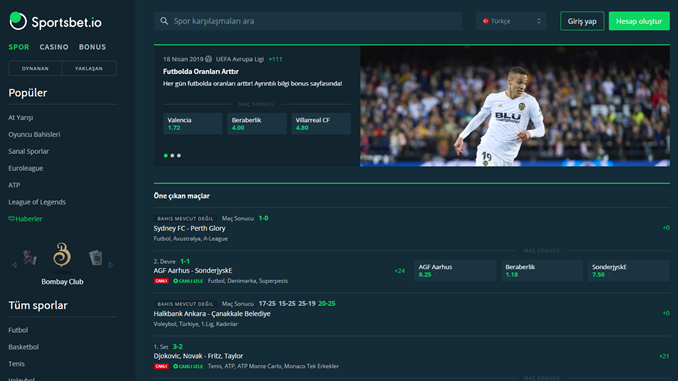This screenshot has height=381, width=678.
Task: Select the right casino game thumbnail in the carousel
Action: click(96, 258)
